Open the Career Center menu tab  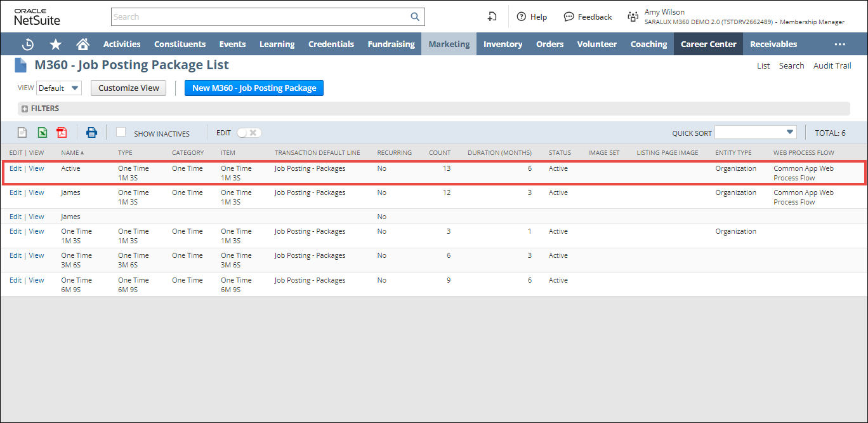708,44
